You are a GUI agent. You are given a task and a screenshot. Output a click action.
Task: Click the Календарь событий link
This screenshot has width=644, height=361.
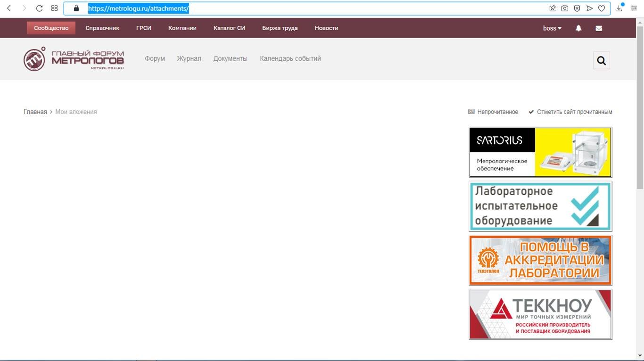pyautogui.click(x=290, y=59)
